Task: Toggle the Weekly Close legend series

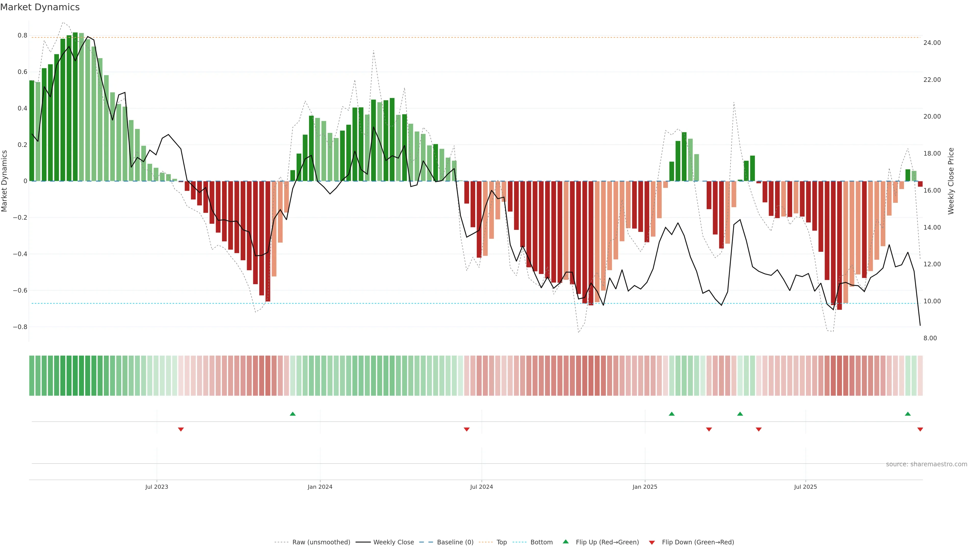Action: click(x=393, y=542)
